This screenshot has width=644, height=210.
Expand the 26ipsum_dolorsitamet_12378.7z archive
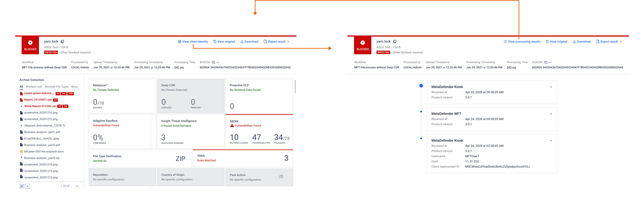(22, 126)
